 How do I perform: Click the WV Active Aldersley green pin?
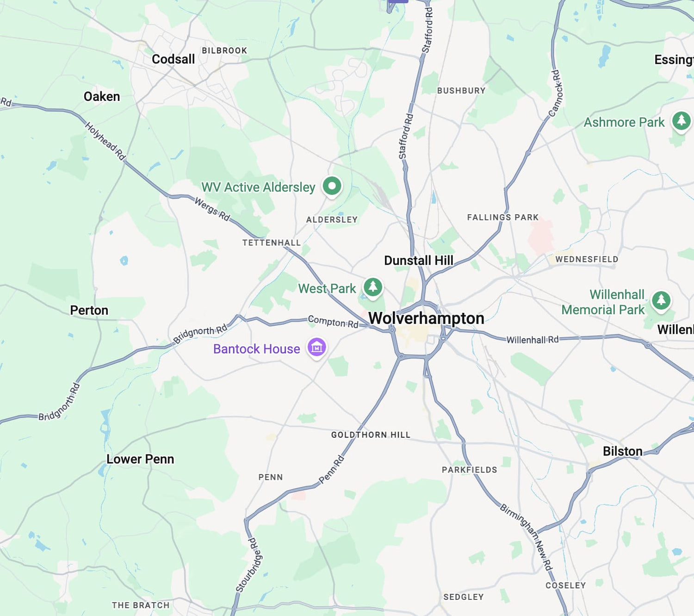332,187
